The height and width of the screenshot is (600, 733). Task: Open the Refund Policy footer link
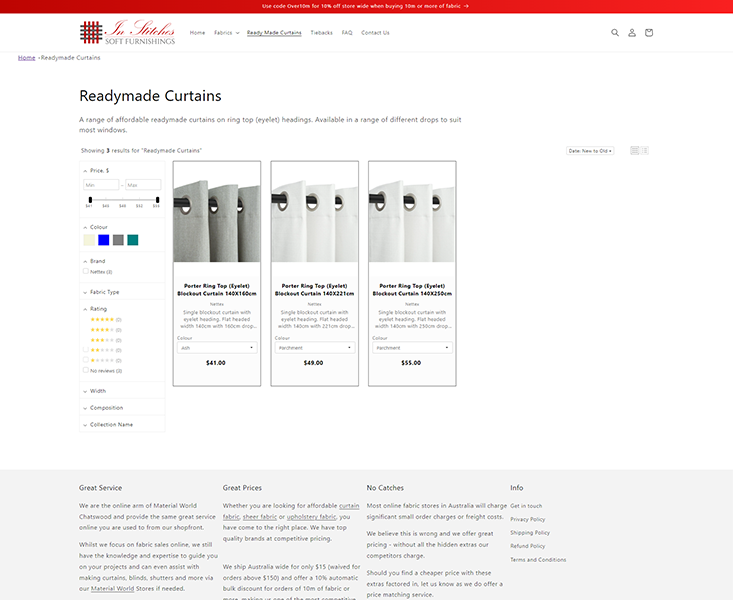(x=527, y=546)
